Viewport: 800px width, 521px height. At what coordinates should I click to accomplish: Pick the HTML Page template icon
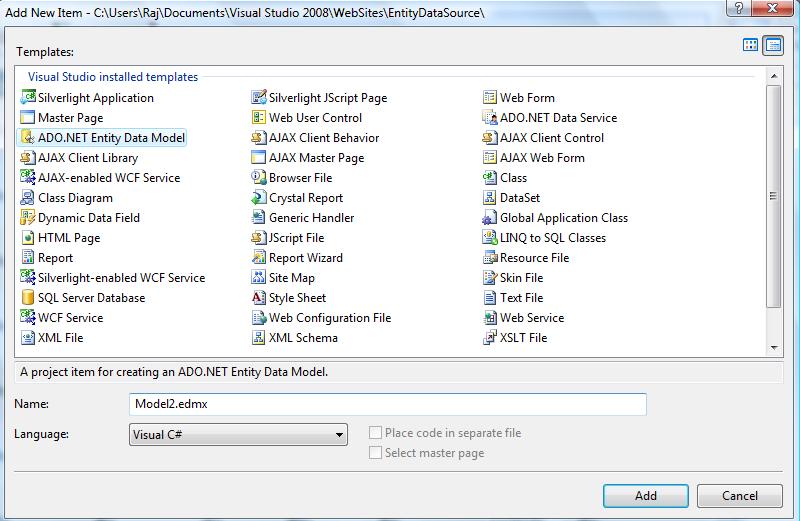pos(28,237)
